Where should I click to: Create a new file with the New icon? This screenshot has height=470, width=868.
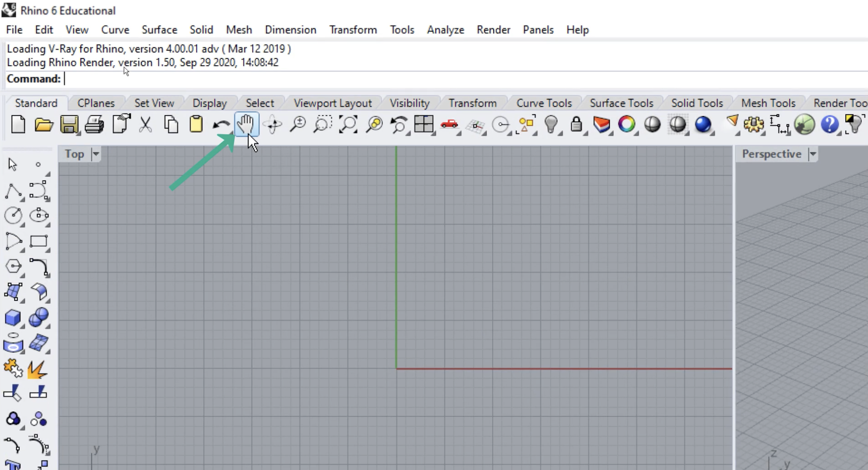18,125
